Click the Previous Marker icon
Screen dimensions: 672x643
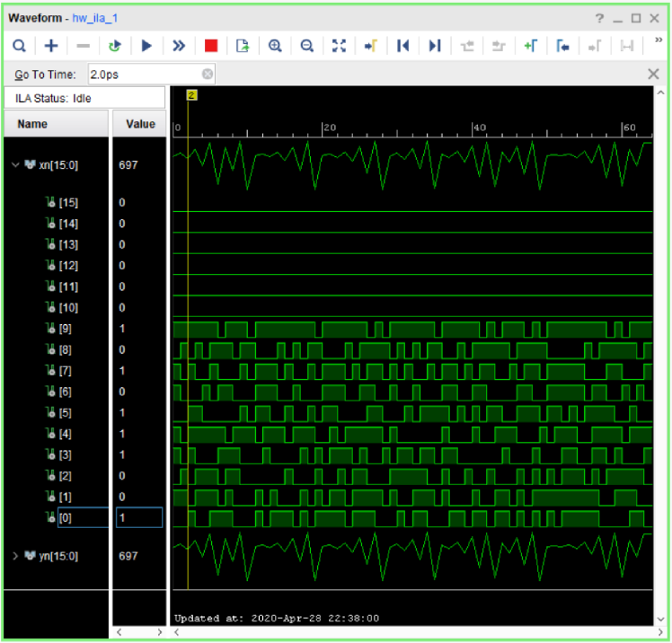pyautogui.click(x=562, y=46)
